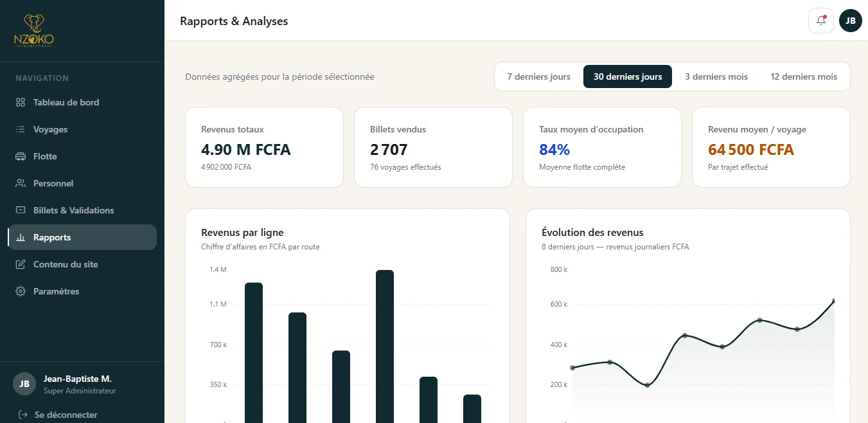Select 30 derniers jours period

pos(628,76)
